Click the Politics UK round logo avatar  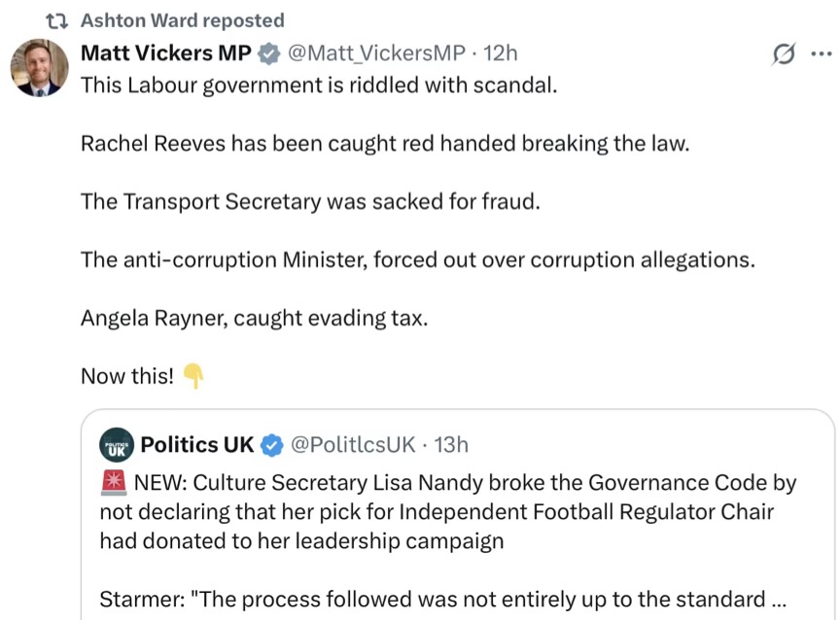[x=117, y=445]
